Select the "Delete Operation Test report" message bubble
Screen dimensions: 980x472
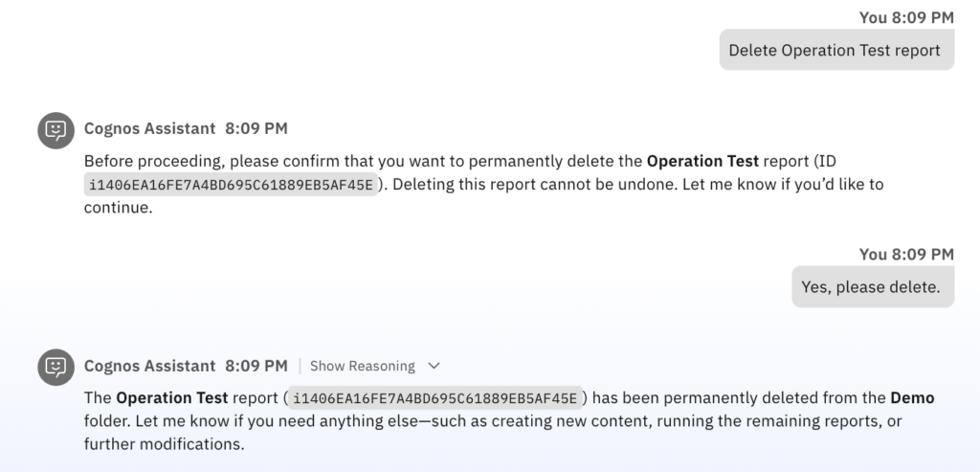(835, 50)
